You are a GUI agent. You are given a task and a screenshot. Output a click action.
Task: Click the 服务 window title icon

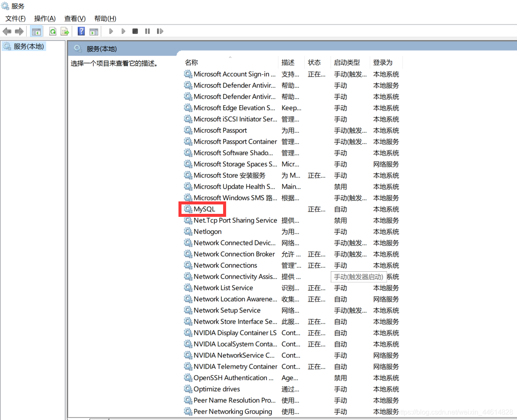tap(5, 6)
